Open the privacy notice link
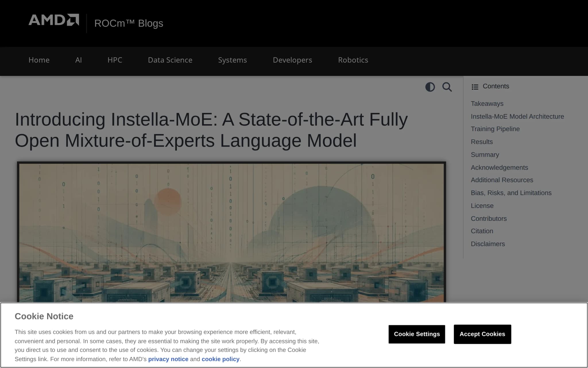Image resolution: width=588 pixels, height=368 pixels. point(168,359)
